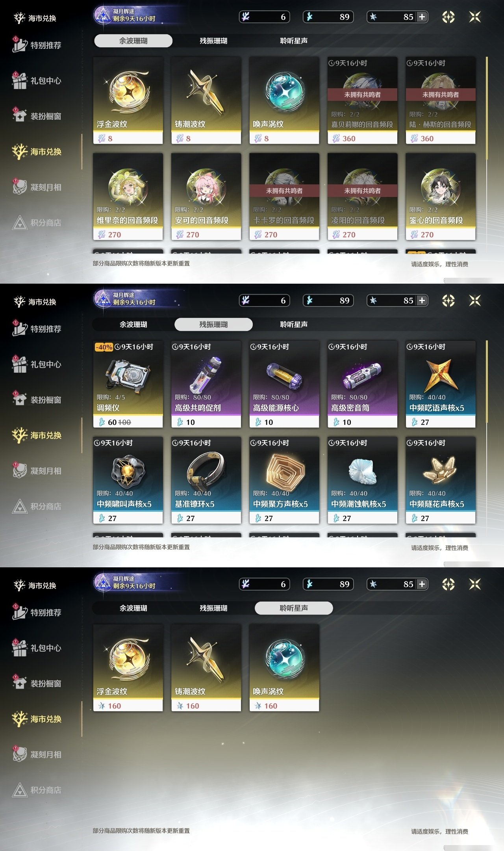504x851 pixels.
Task: Buy 唤声涡纹 priced at 160
Action: 284,668
